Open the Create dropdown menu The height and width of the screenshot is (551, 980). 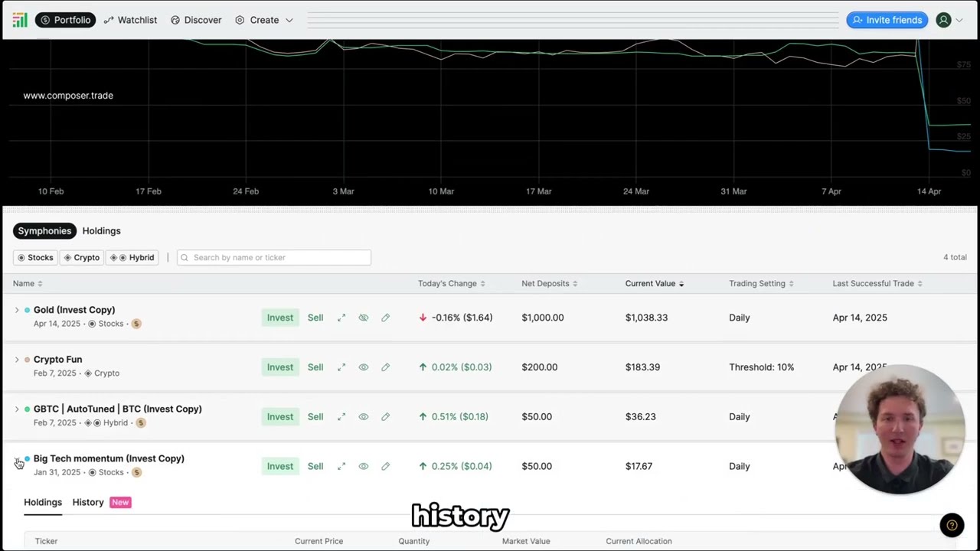click(264, 20)
